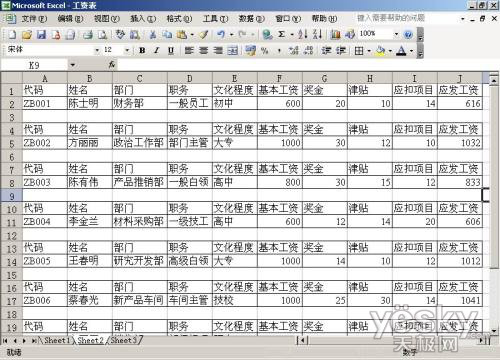Insert hyperlink with globe icon

click(x=267, y=35)
